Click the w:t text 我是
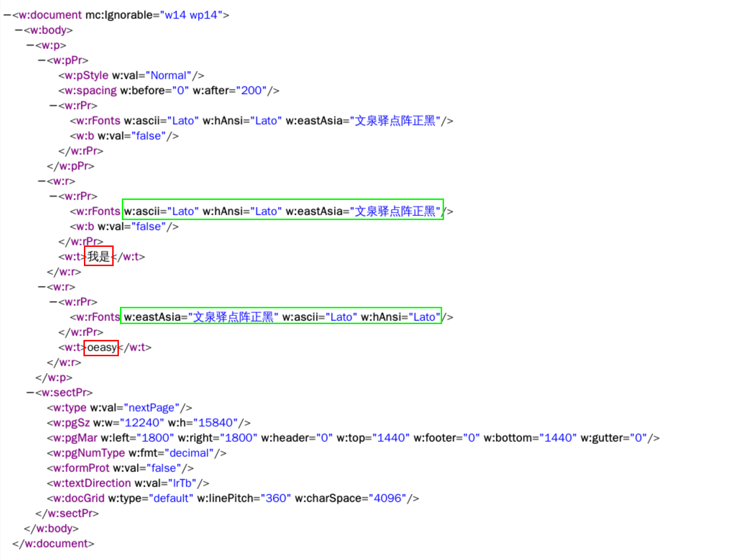This screenshot has width=749, height=560. [x=99, y=257]
